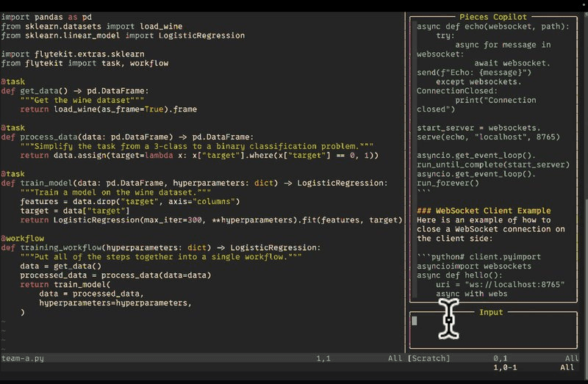The height and width of the screenshot is (384, 588).
Task: Click the @task decorator above process_data
Action: (13, 127)
